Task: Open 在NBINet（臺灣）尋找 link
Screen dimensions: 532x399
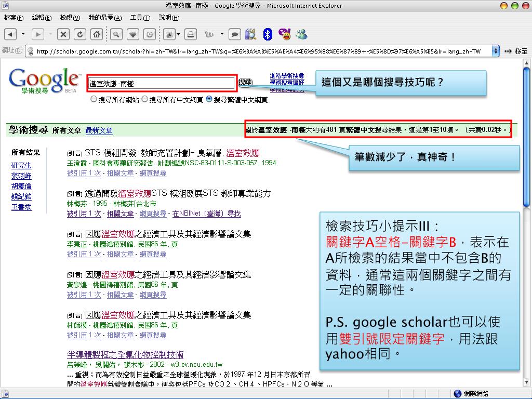Action: 206,214
